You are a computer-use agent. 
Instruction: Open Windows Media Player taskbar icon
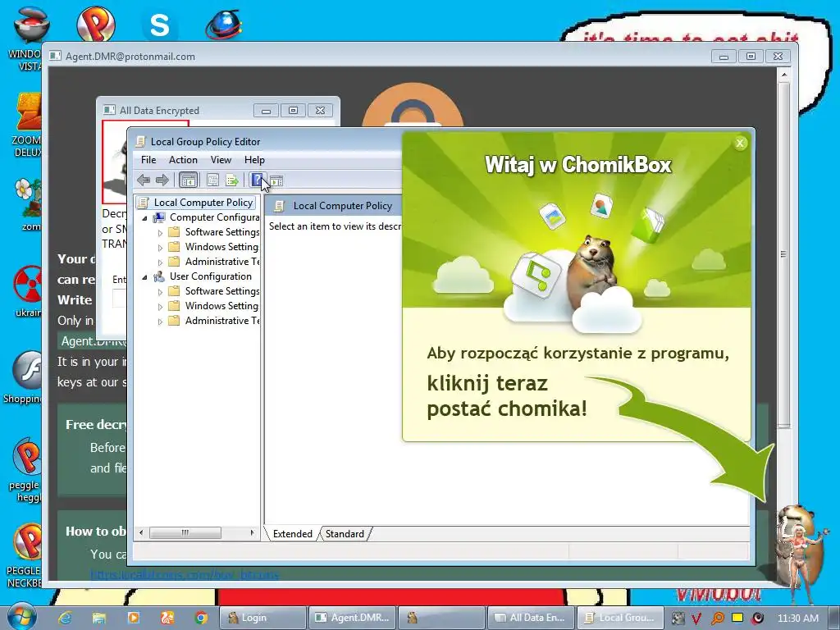click(x=134, y=618)
